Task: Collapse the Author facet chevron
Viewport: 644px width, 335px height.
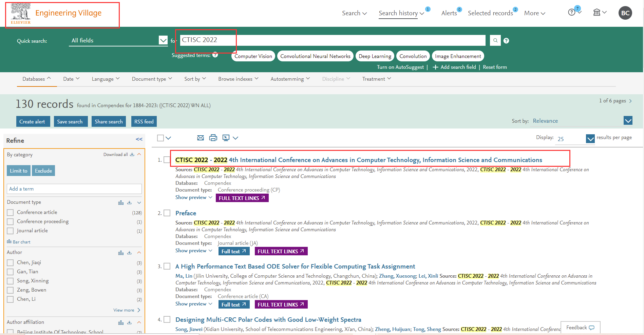Action: [x=139, y=253]
